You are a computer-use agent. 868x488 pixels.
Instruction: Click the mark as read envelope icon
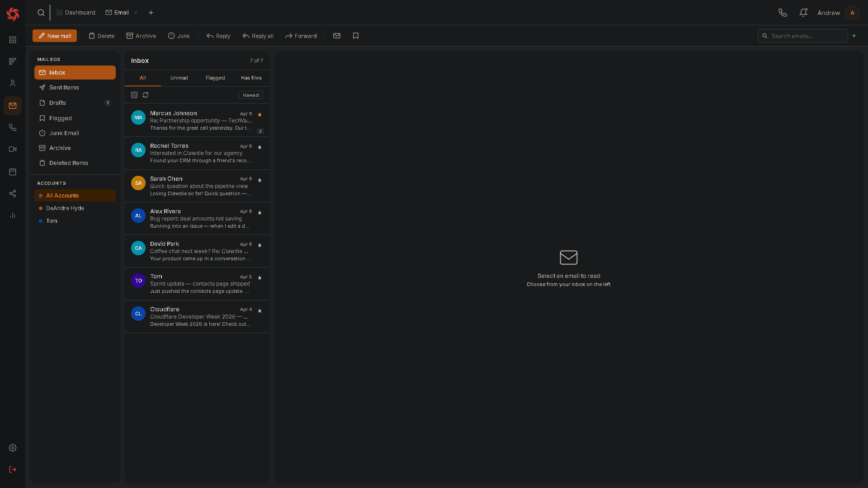(337, 36)
